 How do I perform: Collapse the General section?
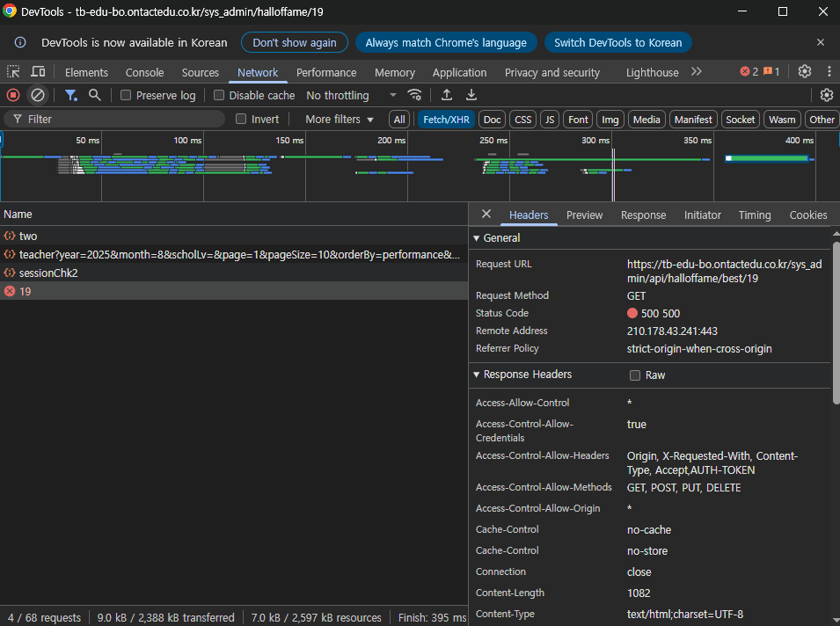(496, 238)
